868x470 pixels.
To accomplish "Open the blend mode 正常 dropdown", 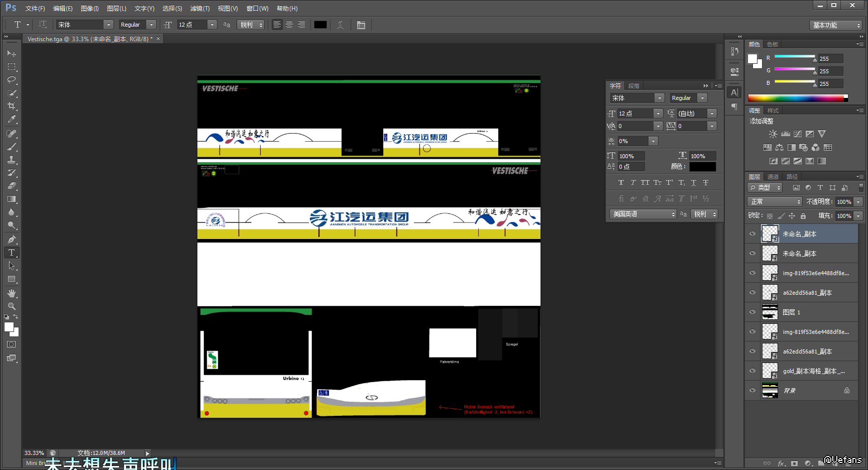I will 775,202.
